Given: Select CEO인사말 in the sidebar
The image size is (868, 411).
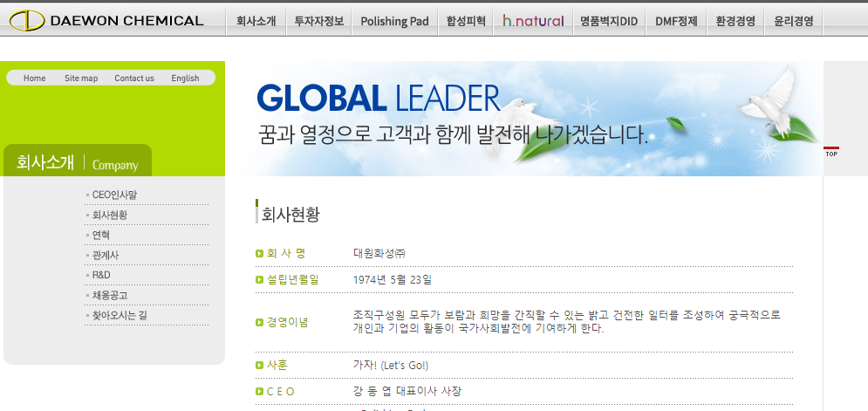Looking at the screenshot, I should tap(114, 195).
